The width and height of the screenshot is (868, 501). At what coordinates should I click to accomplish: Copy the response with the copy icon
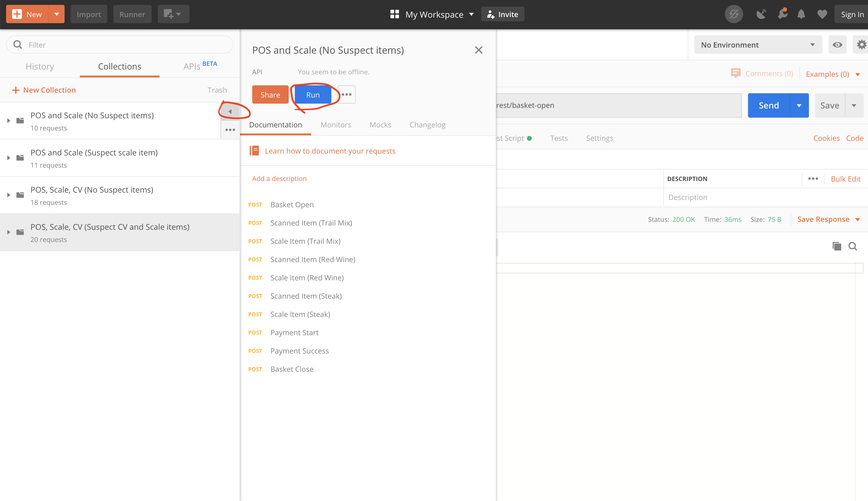click(x=836, y=246)
